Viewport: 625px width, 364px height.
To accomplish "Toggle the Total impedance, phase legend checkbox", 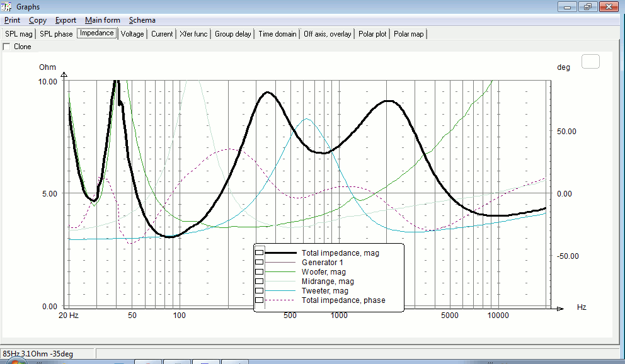I will 259,300.
